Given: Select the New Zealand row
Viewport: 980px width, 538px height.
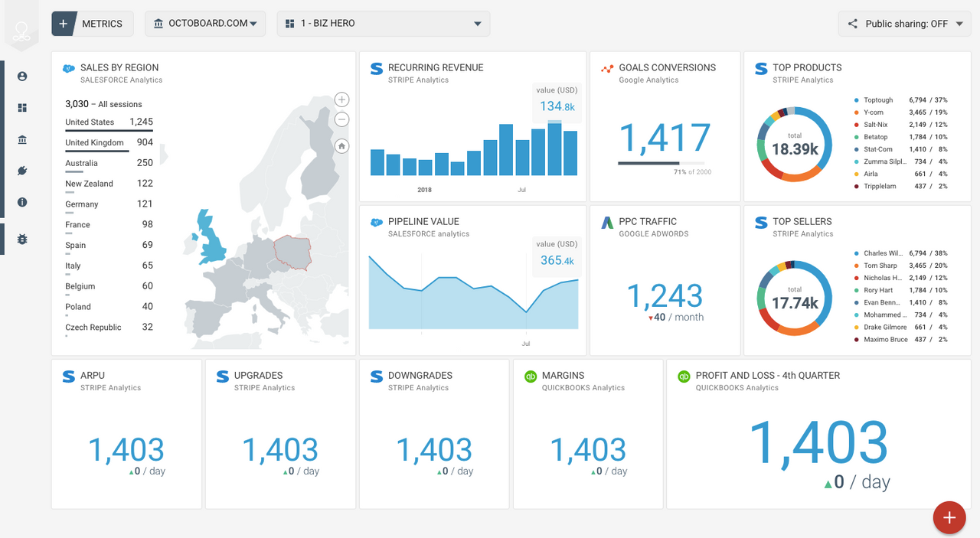Looking at the screenshot, I should click(x=109, y=184).
